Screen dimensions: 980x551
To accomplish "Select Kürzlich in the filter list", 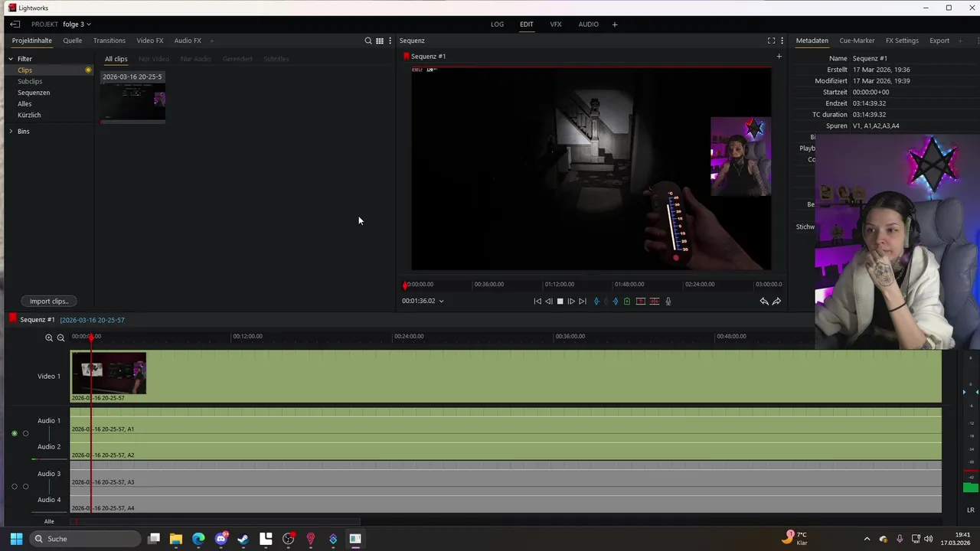I will point(29,115).
